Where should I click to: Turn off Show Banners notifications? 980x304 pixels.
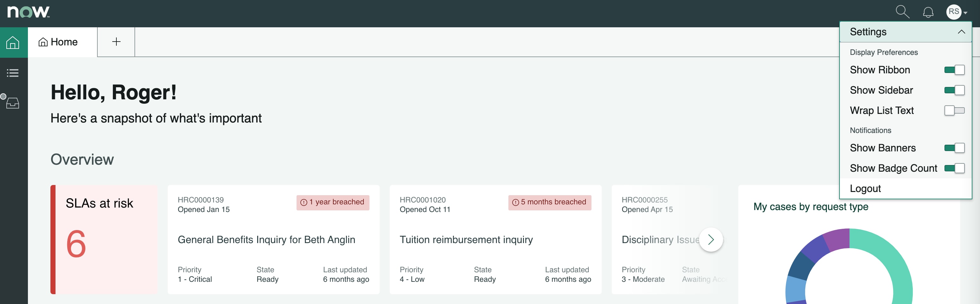tap(954, 148)
